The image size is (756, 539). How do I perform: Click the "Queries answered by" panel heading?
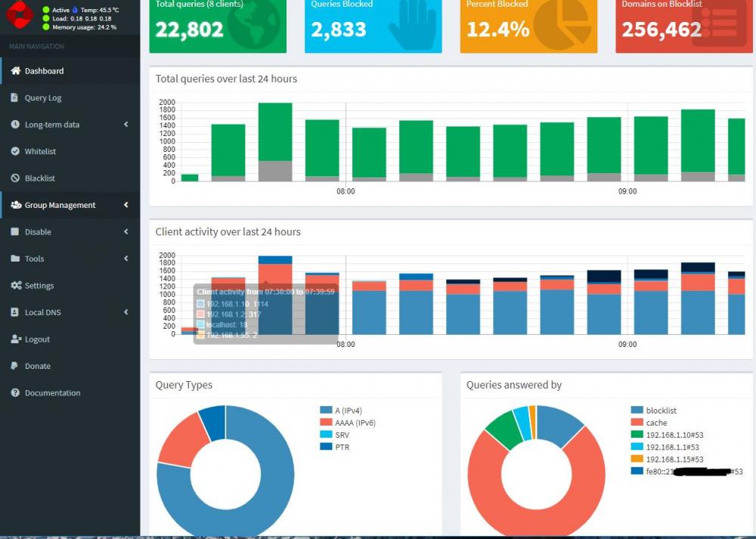point(514,385)
